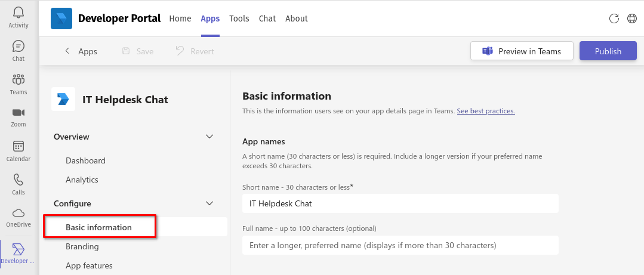Click the Developer Portal logo
The width and height of the screenshot is (644, 275).
(x=61, y=18)
